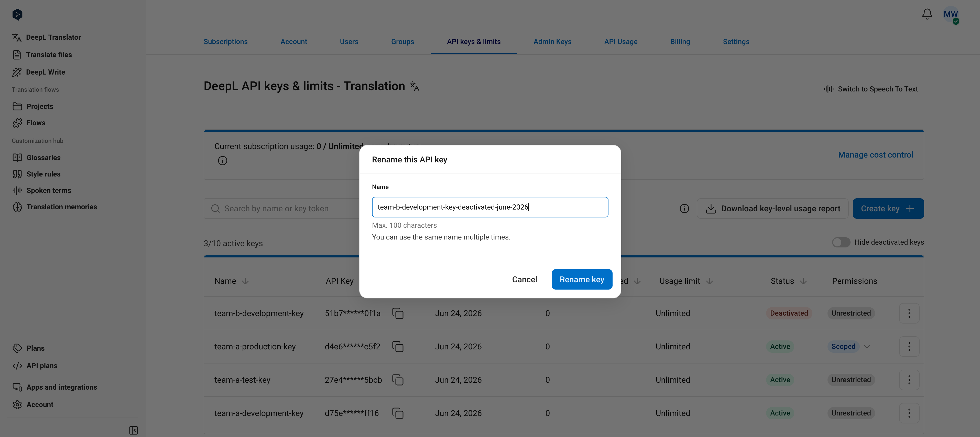This screenshot has height=437, width=980.
Task: Open Glossaries in sidebar
Action: tap(36, 157)
